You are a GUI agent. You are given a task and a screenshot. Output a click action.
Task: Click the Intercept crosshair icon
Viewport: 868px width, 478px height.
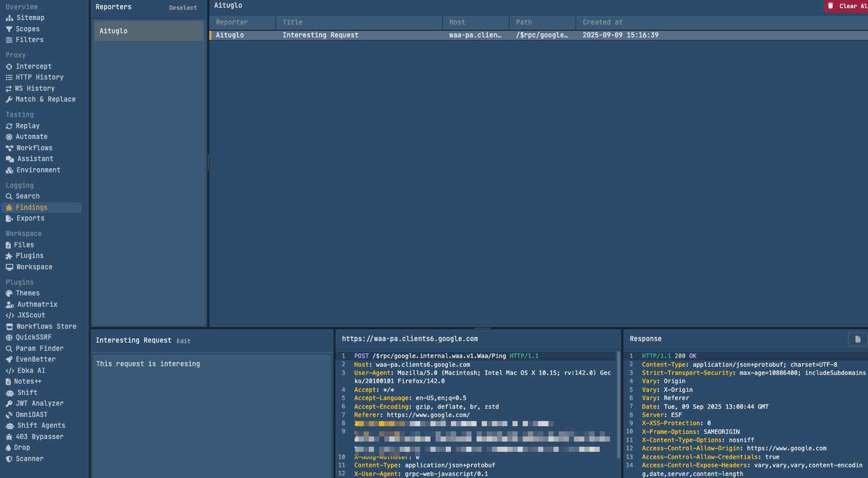pos(9,67)
